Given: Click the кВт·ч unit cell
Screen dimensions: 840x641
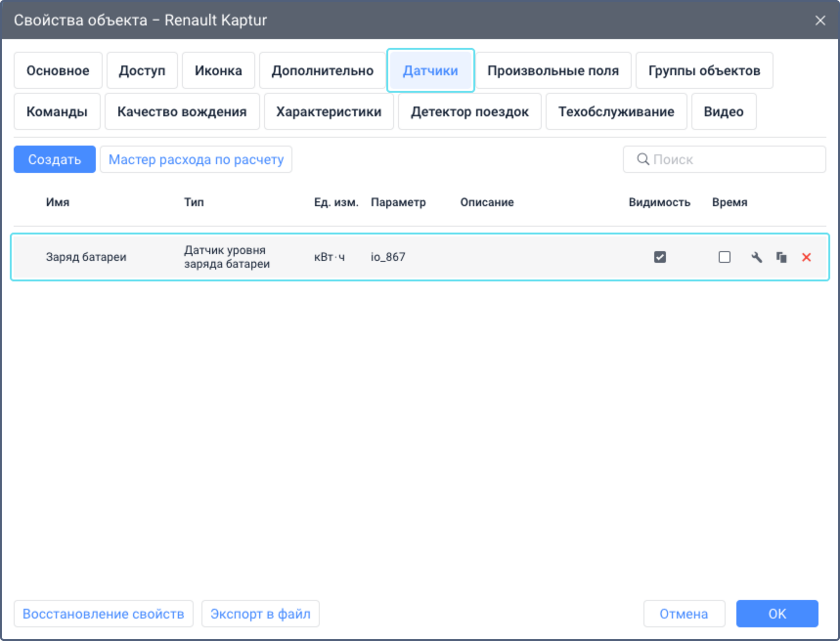Looking at the screenshot, I should (330, 257).
